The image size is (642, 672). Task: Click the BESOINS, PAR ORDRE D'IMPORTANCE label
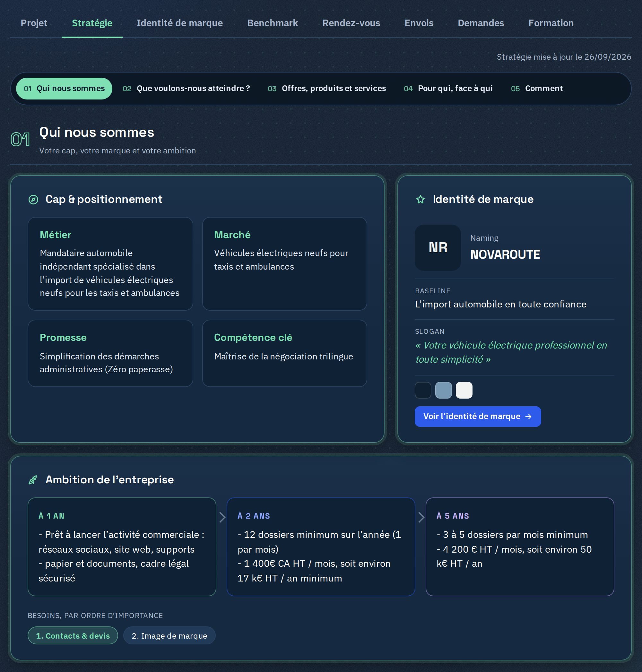click(x=95, y=616)
